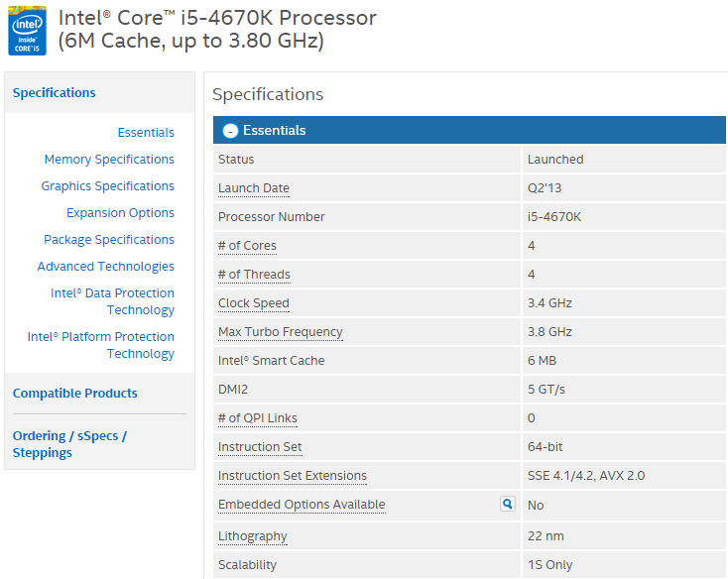728x579 pixels.
Task: Click the Instruction Set label
Action: coord(260,447)
